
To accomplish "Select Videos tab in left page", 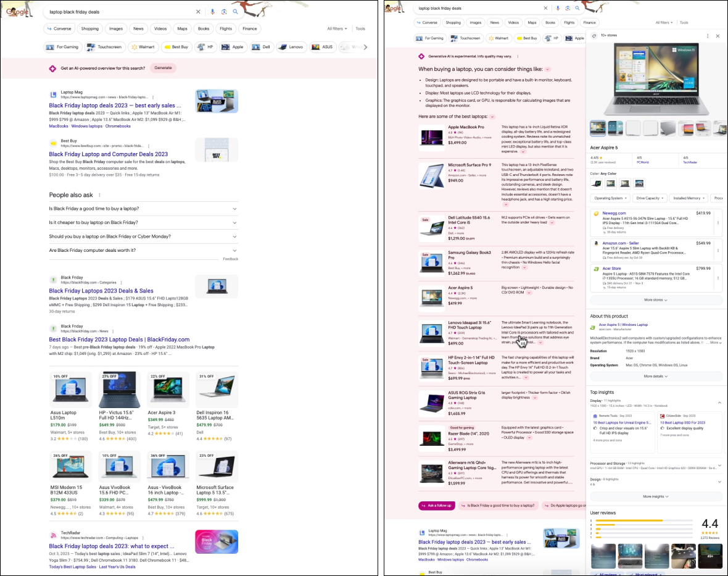I will click(160, 29).
